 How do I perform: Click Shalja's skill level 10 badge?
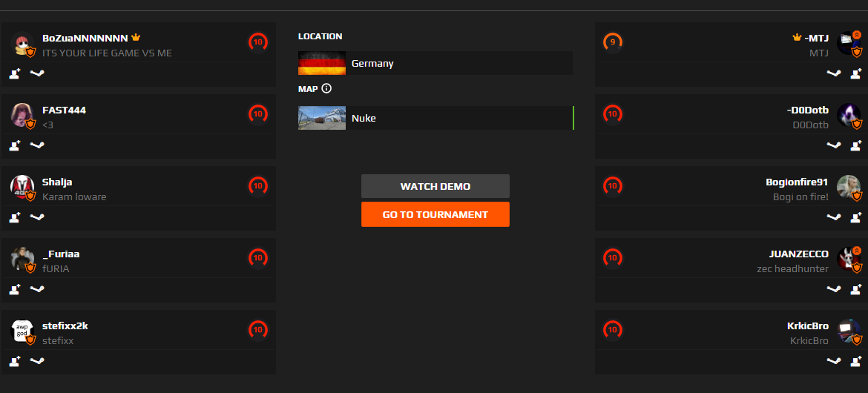pos(257,185)
